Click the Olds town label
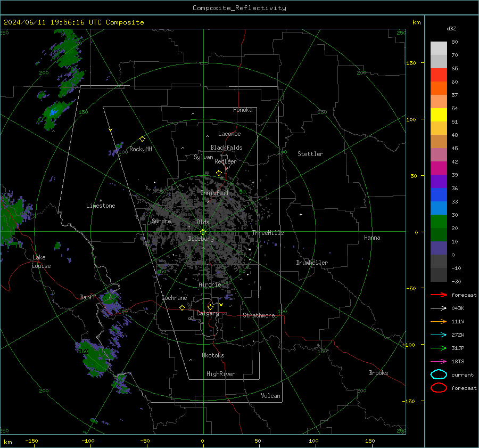 pos(203,222)
